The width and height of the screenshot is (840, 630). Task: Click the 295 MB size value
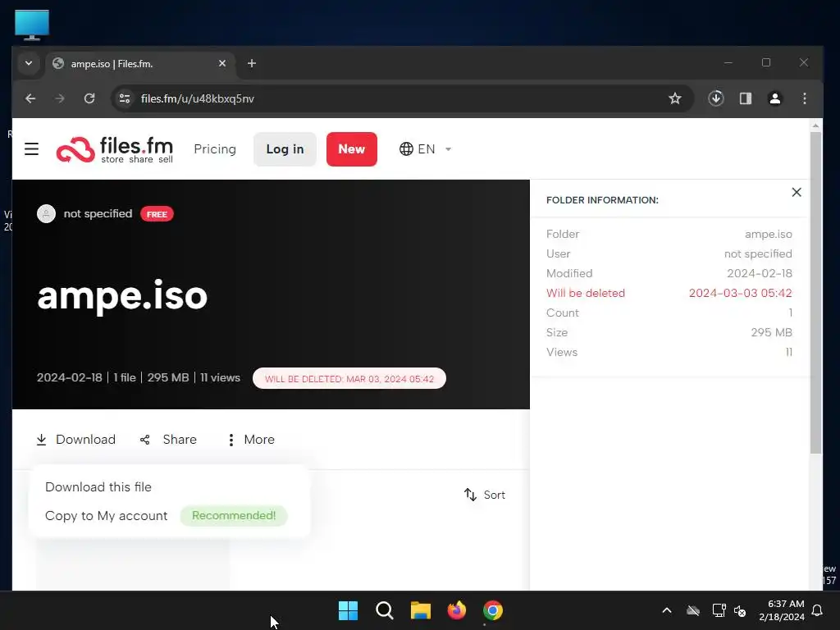point(771,332)
